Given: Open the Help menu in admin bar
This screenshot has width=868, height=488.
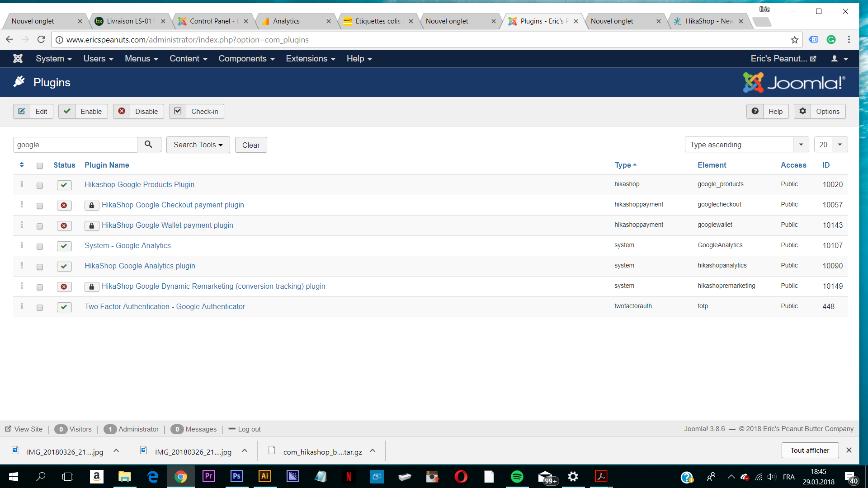Looking at the screenshot, I should 359,59.
